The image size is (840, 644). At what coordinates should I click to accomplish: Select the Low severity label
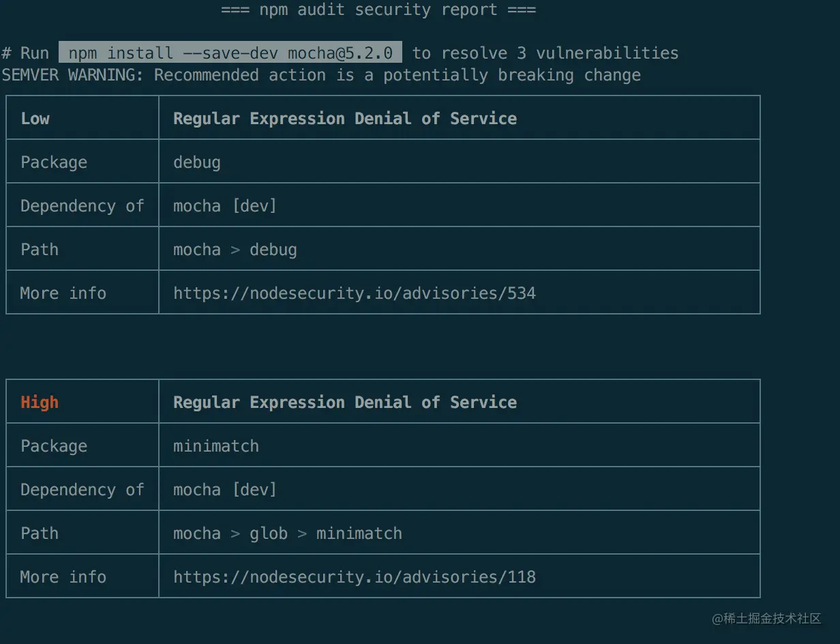pos(35,119)
